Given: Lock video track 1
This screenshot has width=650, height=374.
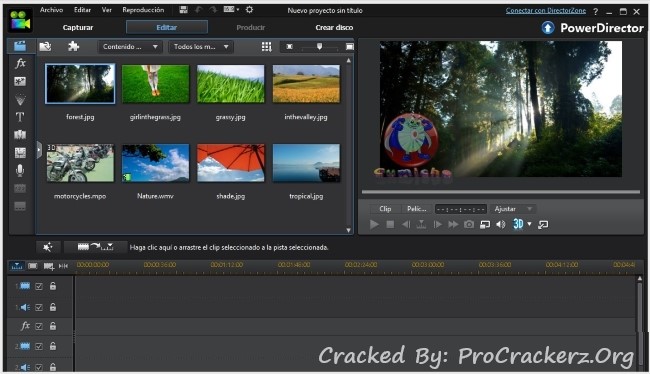Looking at the screenshot, I should [x=53, y=286].
